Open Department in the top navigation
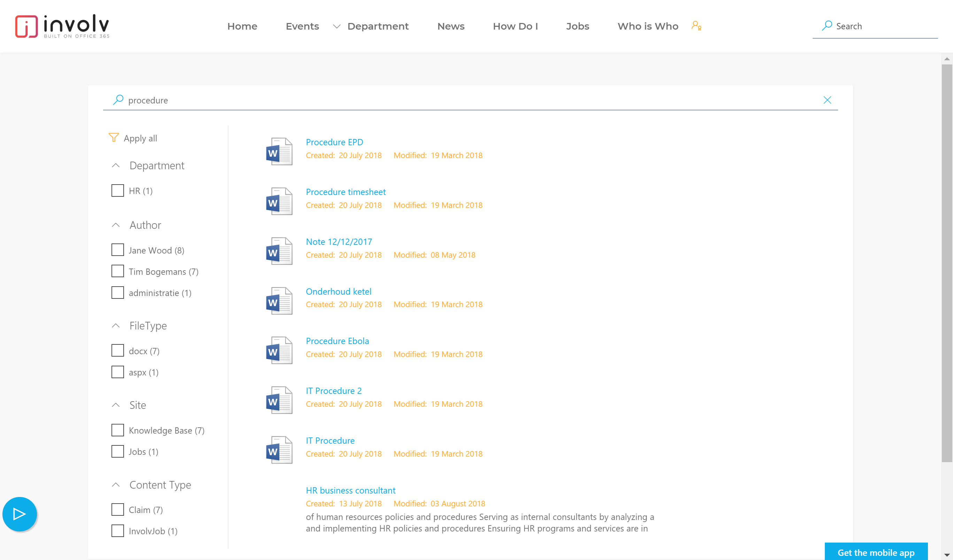Image resolution: width=953 pixels, height=560 pixels. pos(378,26)
